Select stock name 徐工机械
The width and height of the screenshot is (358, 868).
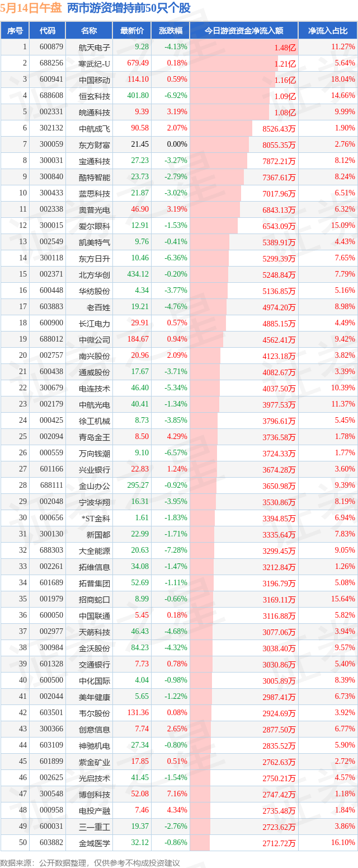click(95, 421)
